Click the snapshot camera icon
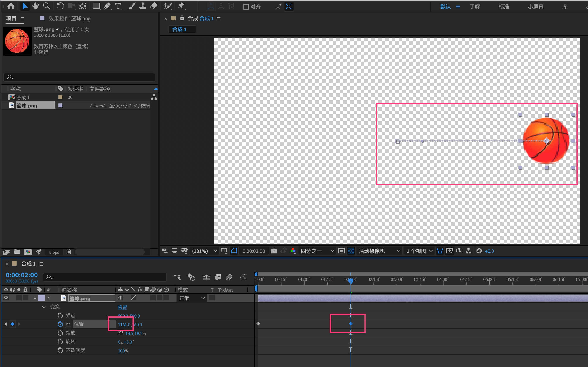Viewport: 588px width, 367px height. [274, 251]
